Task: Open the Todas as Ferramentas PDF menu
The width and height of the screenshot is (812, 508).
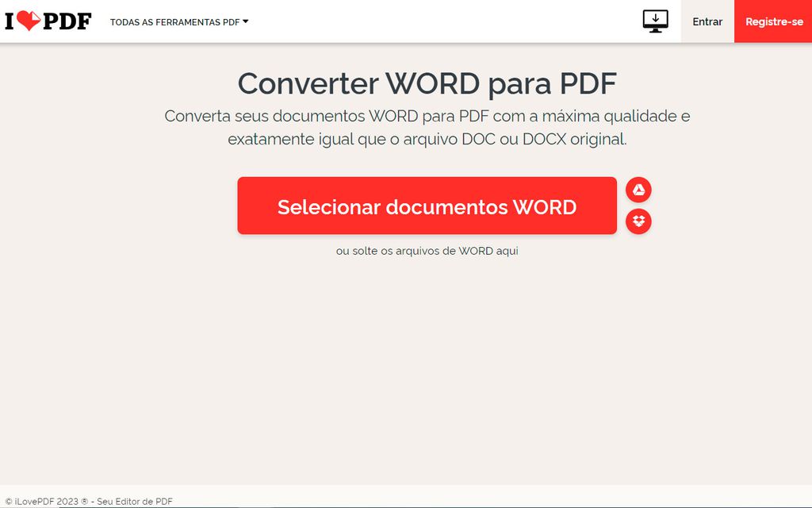Action: coord(174,22)
